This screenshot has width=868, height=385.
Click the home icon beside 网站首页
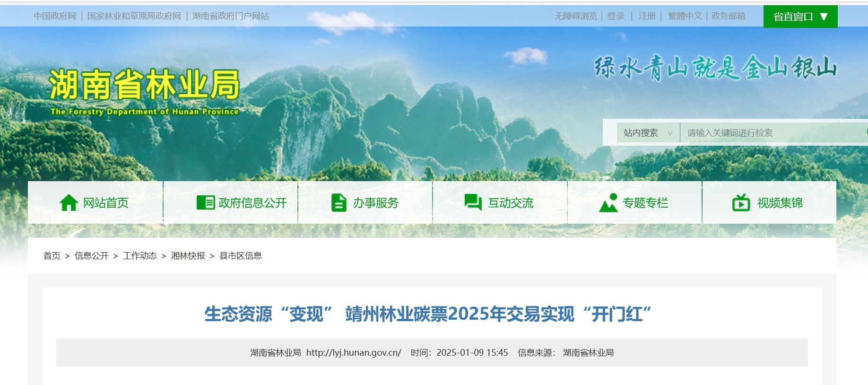click(x=69, y=203)
